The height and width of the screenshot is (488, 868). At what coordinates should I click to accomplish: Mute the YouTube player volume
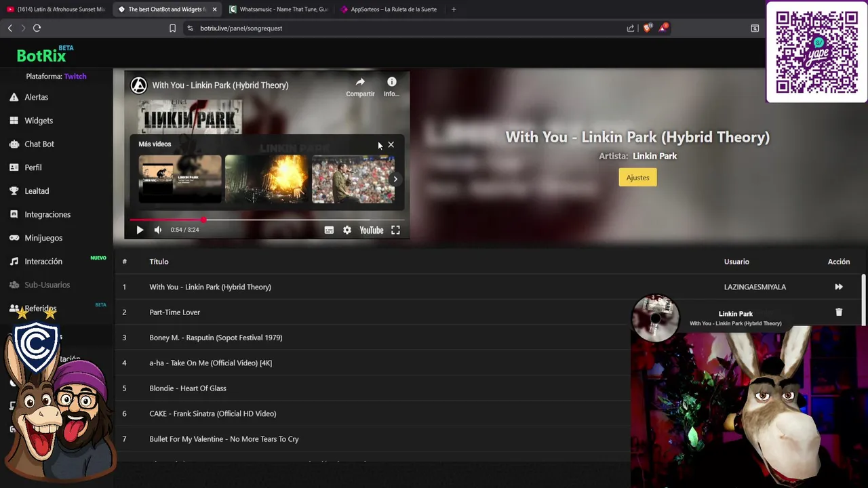pyautogui.click(x=158, y=230)
